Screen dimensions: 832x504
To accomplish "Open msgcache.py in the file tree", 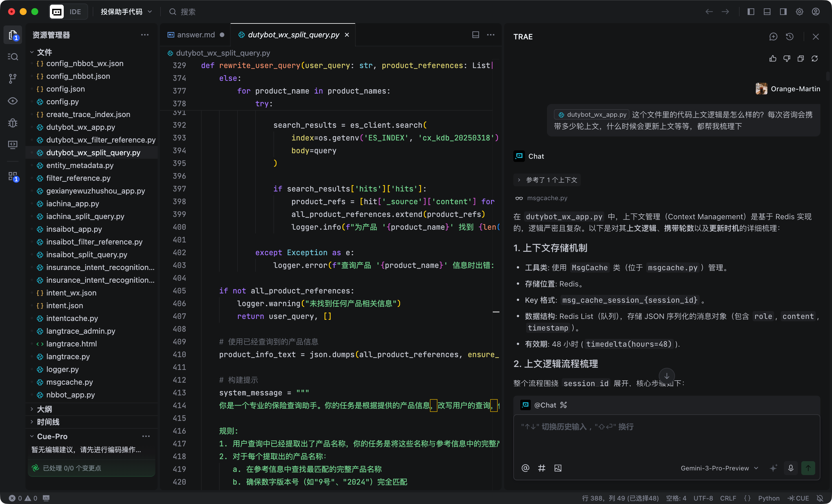I will (69, 382).
